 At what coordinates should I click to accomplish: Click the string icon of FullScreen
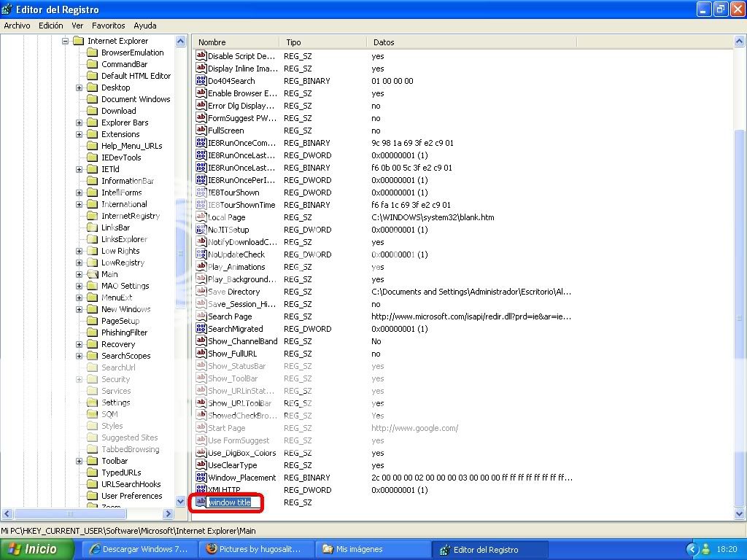pyautogui.click(x=201, y=131)
